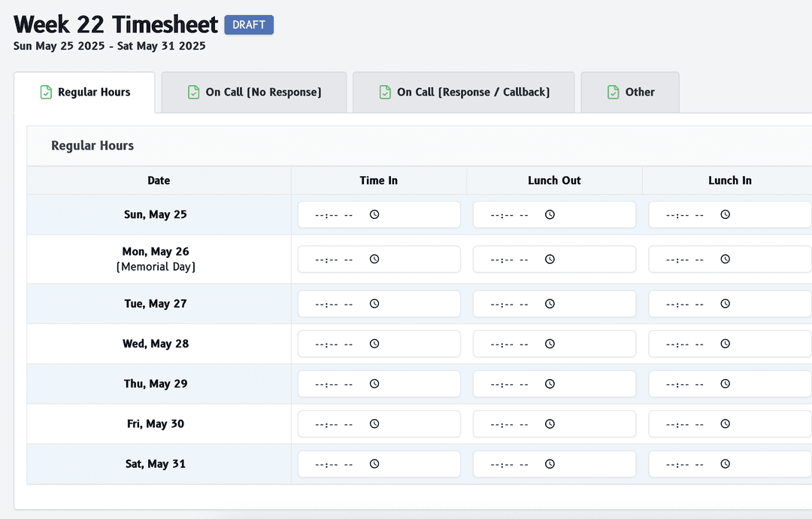Click the DRAFT status badge
The width and height of the screenshot is (812, 519).
[249, 25]
